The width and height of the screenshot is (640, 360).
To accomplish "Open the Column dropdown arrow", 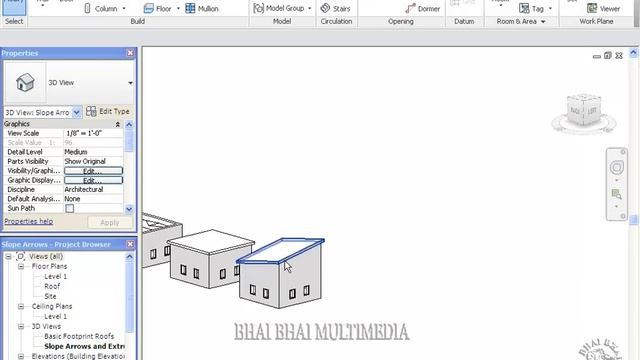I will click(x=124, y=9).
